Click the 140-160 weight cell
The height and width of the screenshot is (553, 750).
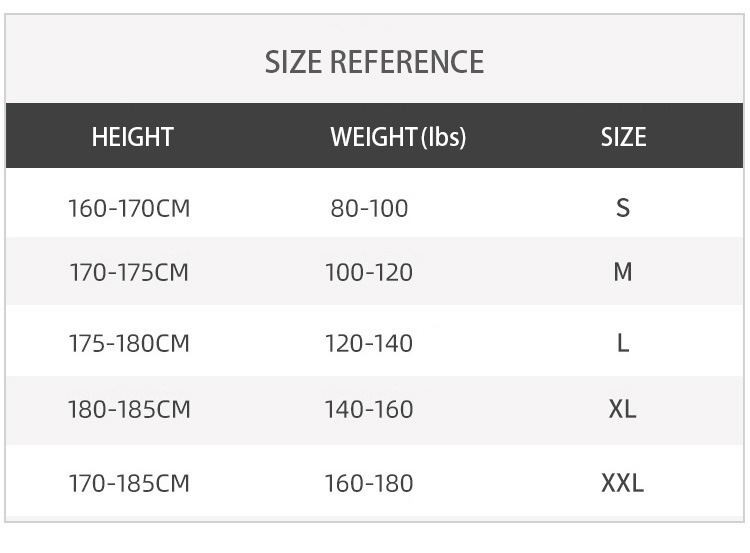click(369, 409)
